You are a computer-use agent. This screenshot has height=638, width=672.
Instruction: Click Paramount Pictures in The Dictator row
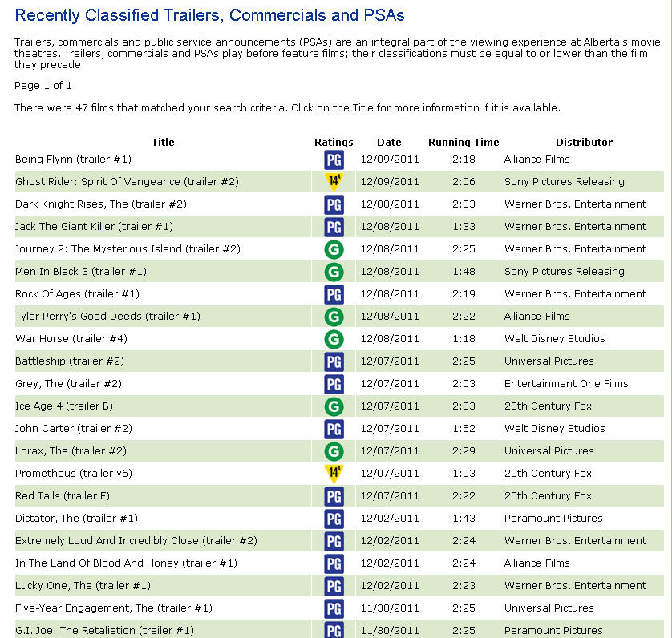553,518
